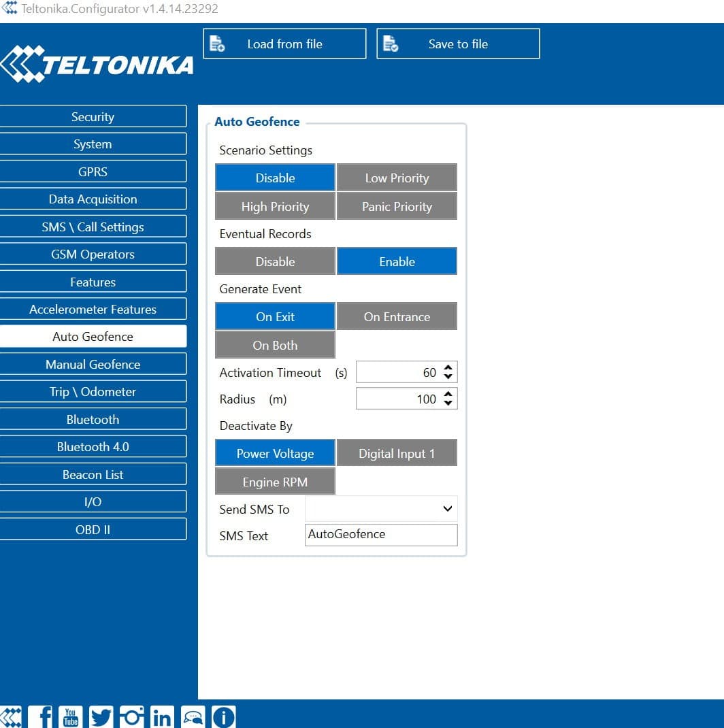724x728 pixels.
Task: Generate event On Entrance
Action: 397,316
